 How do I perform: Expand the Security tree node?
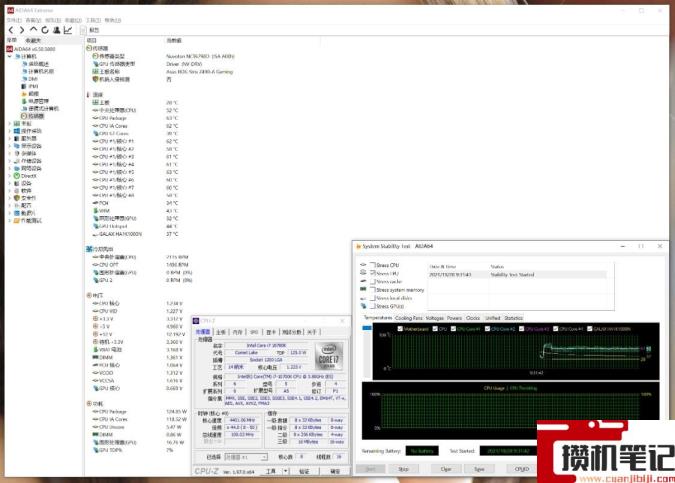point(9,198)
